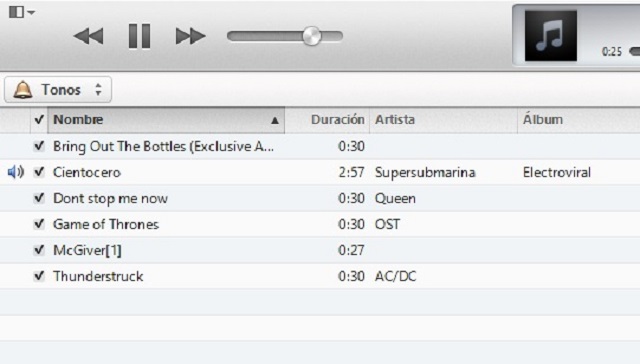The height and width of the screenshot is (364, 640).
Task: Click the 0:30 duration of Thunderstruck
Action: [x=351, y=276]
